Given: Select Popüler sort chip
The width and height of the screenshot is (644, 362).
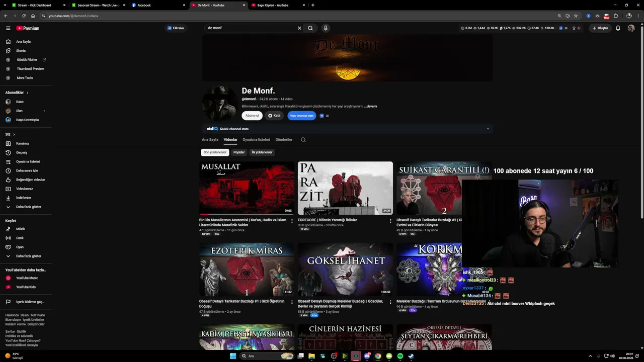Looking at the screenshot, I should [239, 152].
